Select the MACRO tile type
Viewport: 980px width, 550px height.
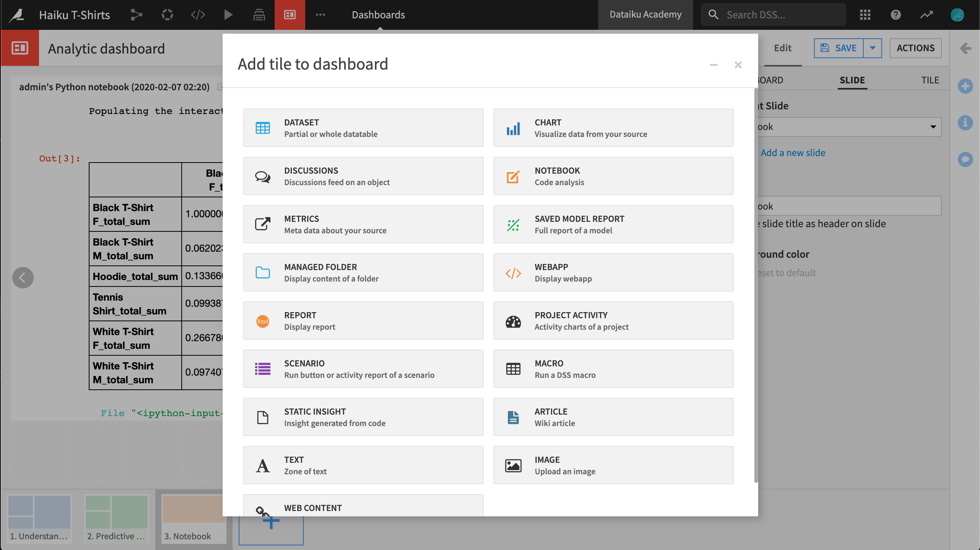click(x=613, y=369)
